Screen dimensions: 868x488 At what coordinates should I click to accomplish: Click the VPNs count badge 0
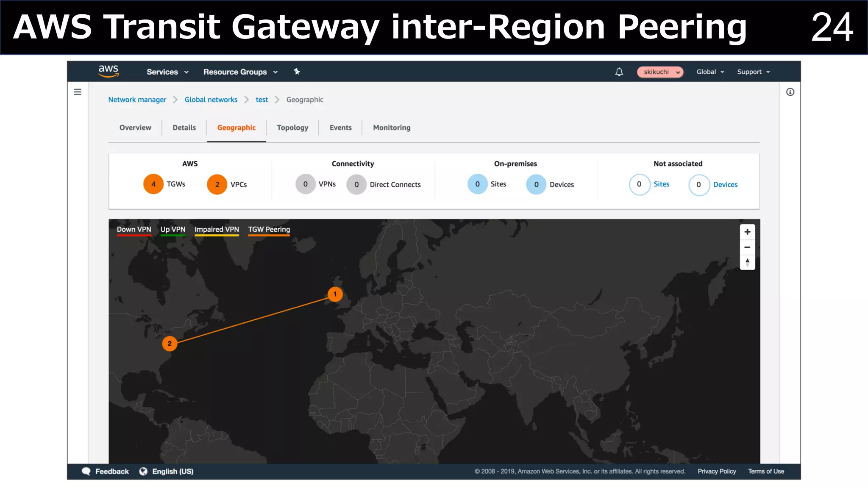click(x=305, y=184)
